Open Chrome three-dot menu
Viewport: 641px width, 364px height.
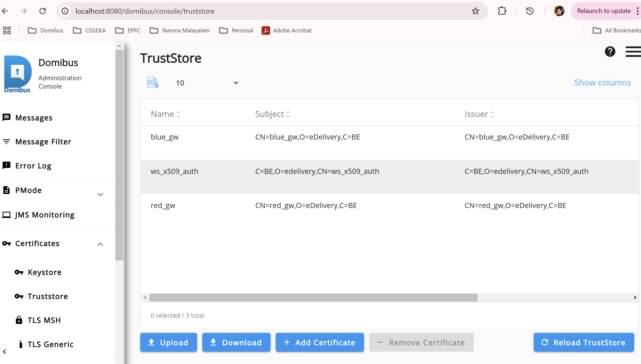coord(638,11)
